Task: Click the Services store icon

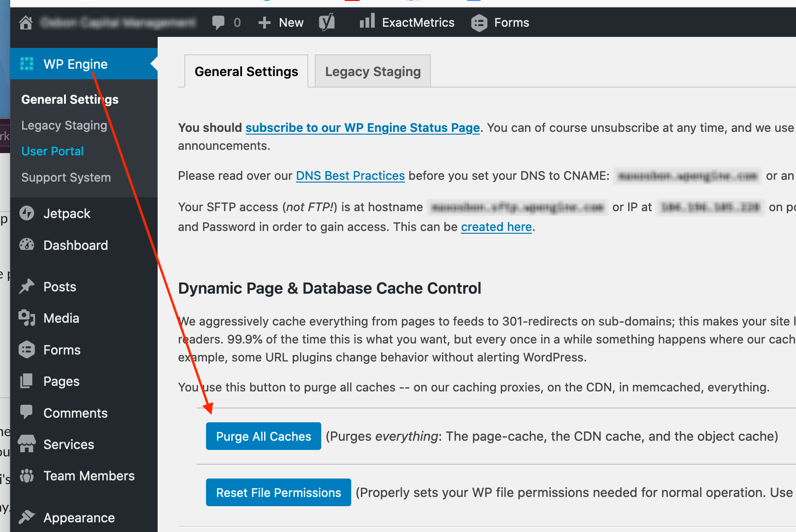Action: (x=27, y=443)
